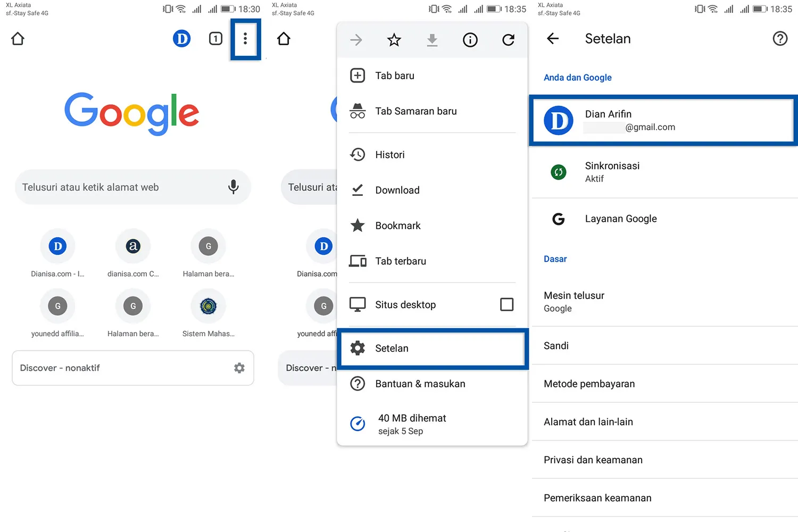The width and height of the screenshot is (798, 532).
Task: Tap the download icon in the menu bar
Action: [x=432, y=39]
